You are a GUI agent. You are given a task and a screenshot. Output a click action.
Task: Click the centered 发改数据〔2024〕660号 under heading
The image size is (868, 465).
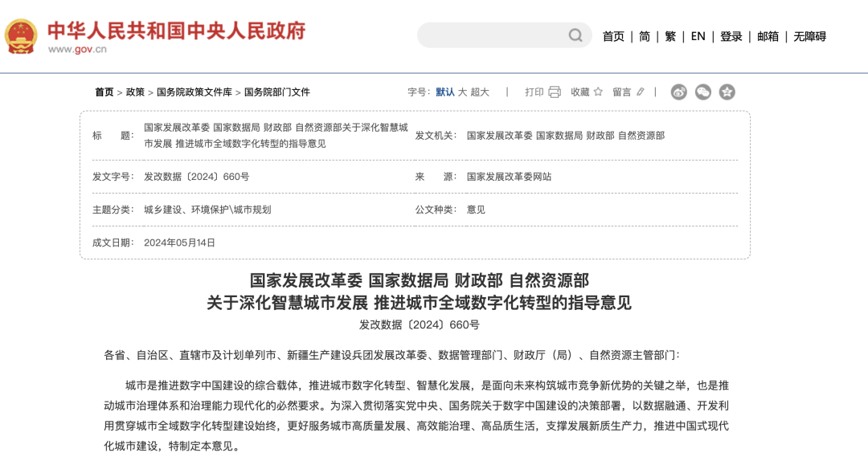pyautogui.click(x=419, y=325)
